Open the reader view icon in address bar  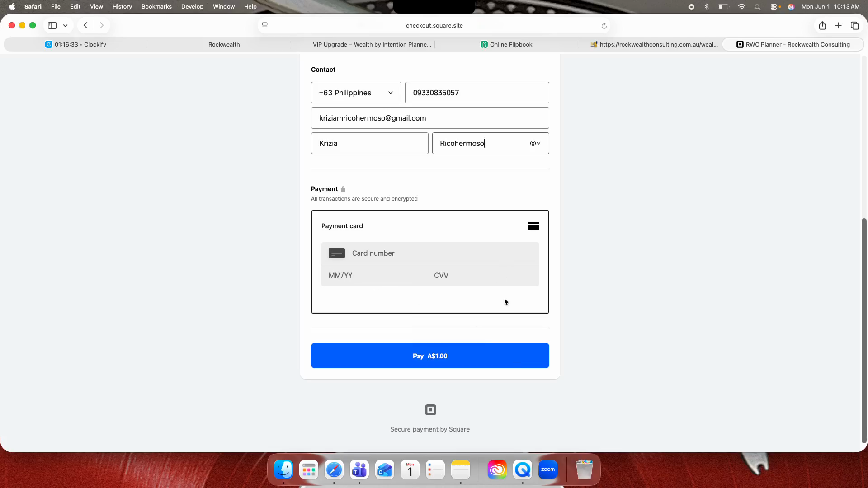(x=265, y=25)
